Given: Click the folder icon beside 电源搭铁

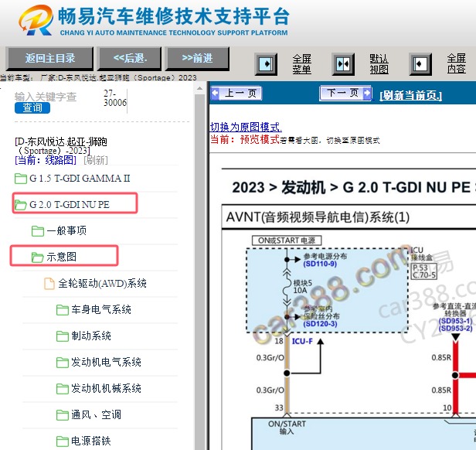Looking at the screenshot, I should (x=63, y=441).
